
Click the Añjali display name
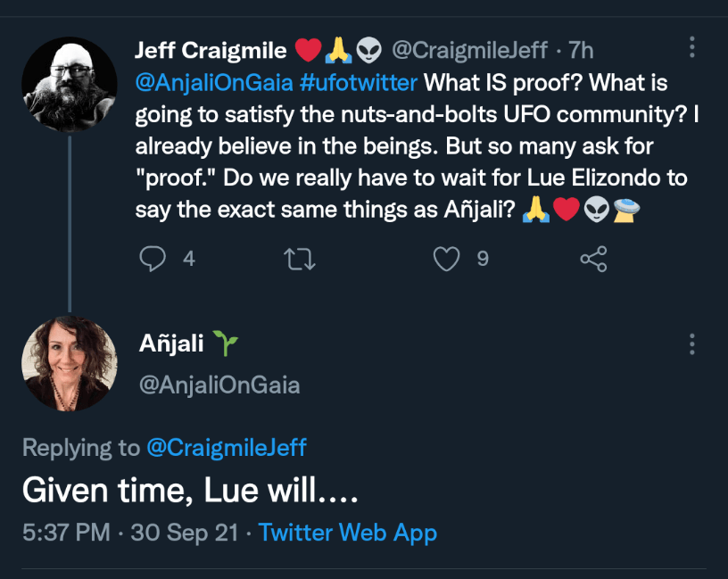pyautogui.click(x=171, y=343)
